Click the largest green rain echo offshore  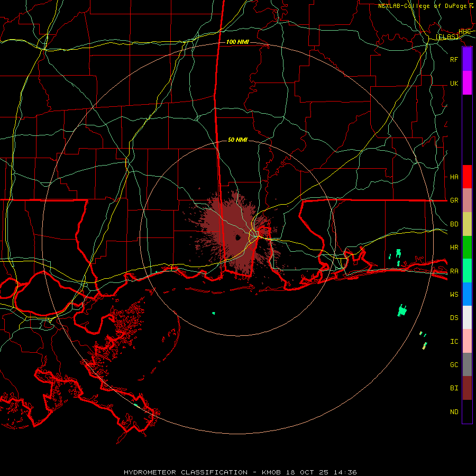402,310
